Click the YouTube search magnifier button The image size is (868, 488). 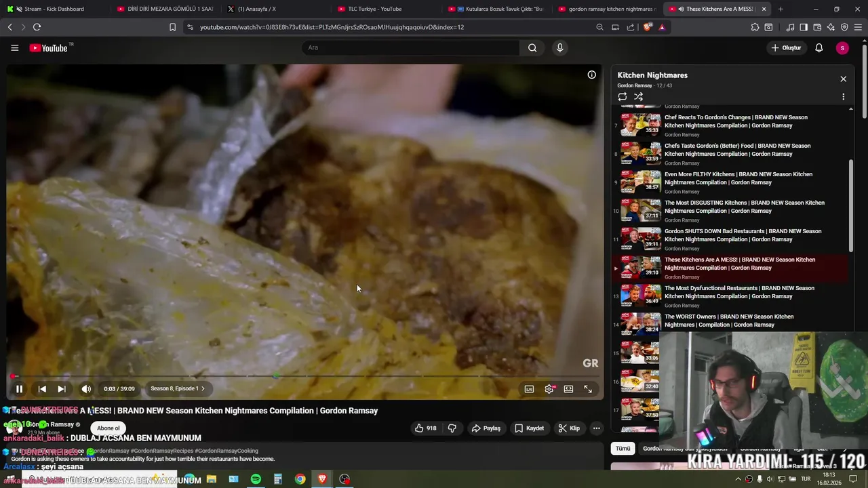[532, 47]
